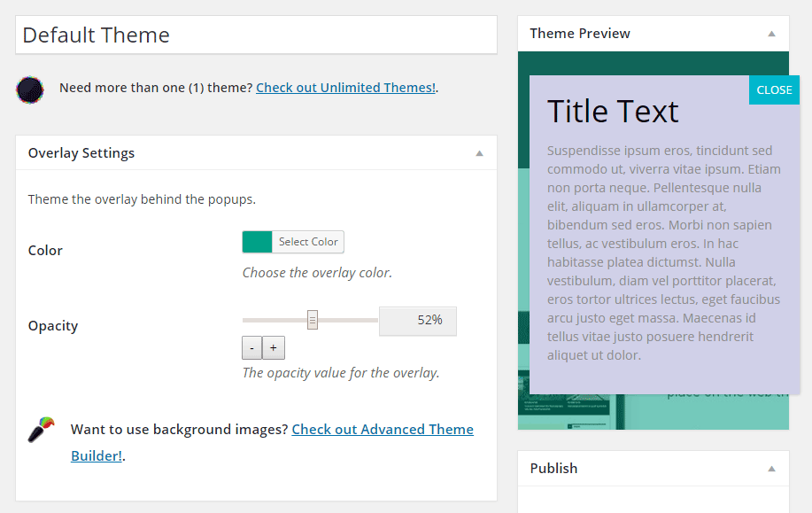The height and width of the screenshot is (513, 812).
Task: Select the teal color swatch
Action: (x=255, y=241)
